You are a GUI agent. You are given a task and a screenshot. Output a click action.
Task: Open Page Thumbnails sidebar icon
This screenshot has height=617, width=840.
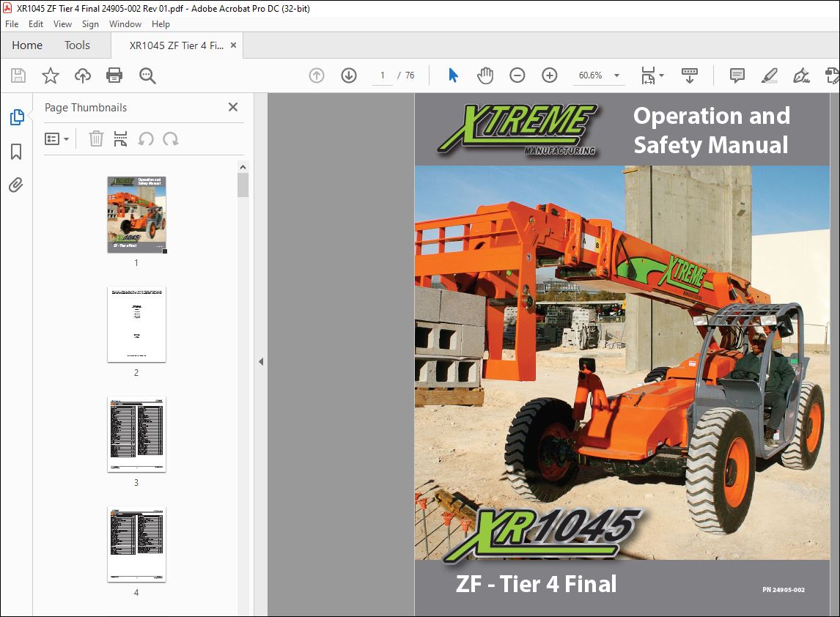17,117
